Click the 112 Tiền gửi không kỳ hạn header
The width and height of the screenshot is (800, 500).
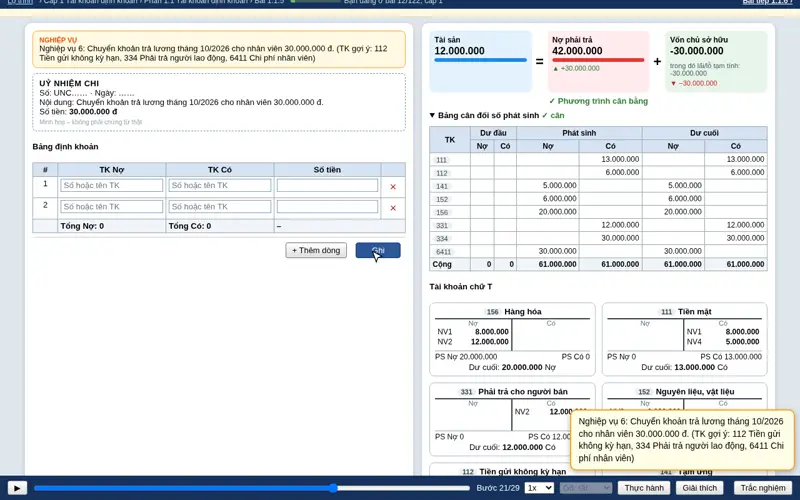pos(513,472)
